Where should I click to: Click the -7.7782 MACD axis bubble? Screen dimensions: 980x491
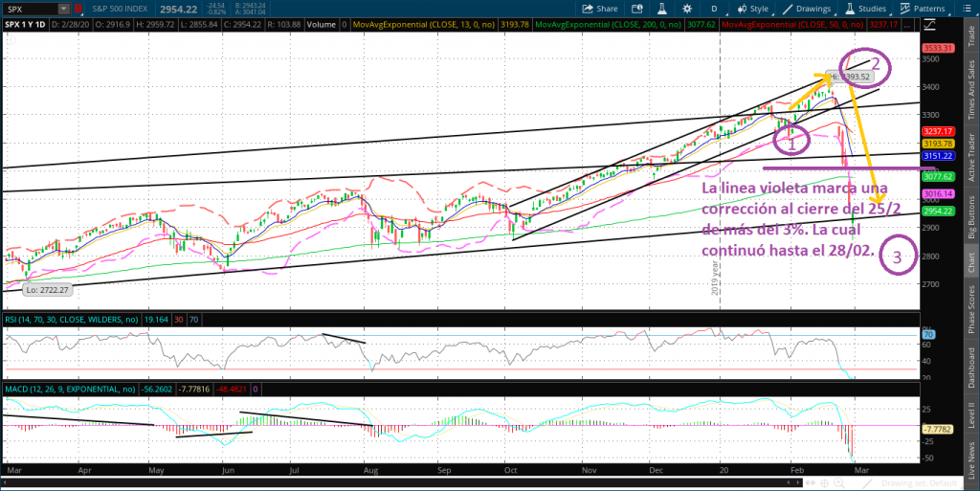coord(936,430)
